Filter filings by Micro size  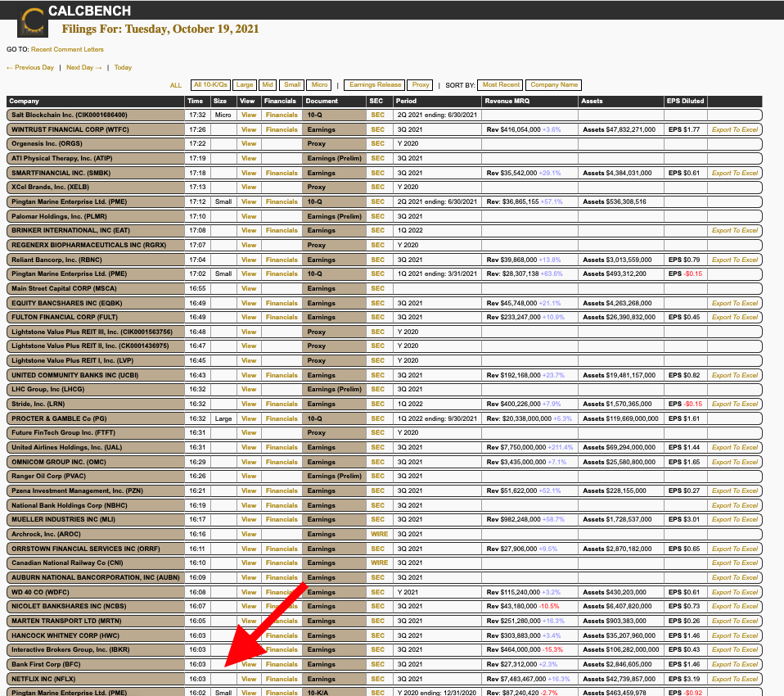(x=319, y=85)
